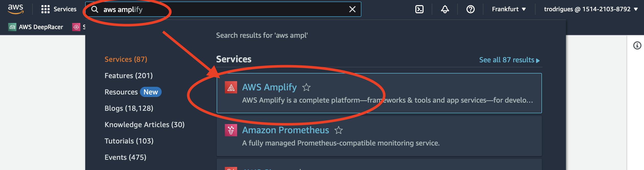644x170 pixels.
Task: Open the trodrigues account dropdown
Action: pos(591,9)
